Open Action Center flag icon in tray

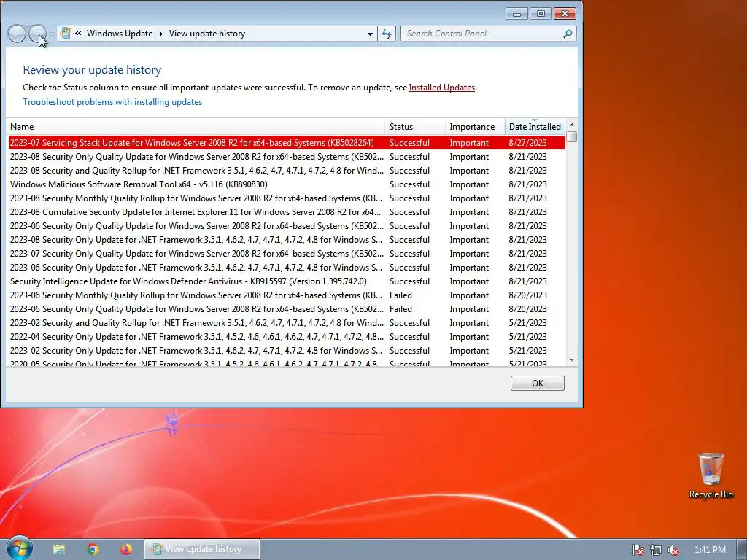[x=638, y=550]
